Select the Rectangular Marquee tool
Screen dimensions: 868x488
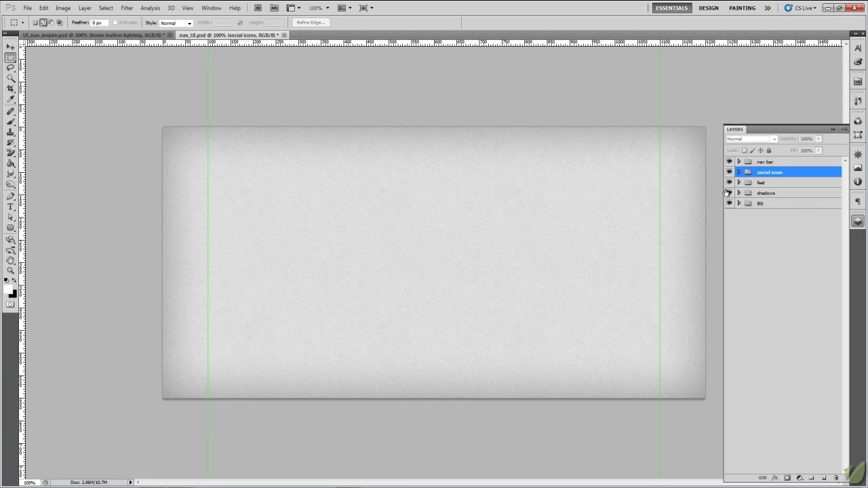pos(11,58)
